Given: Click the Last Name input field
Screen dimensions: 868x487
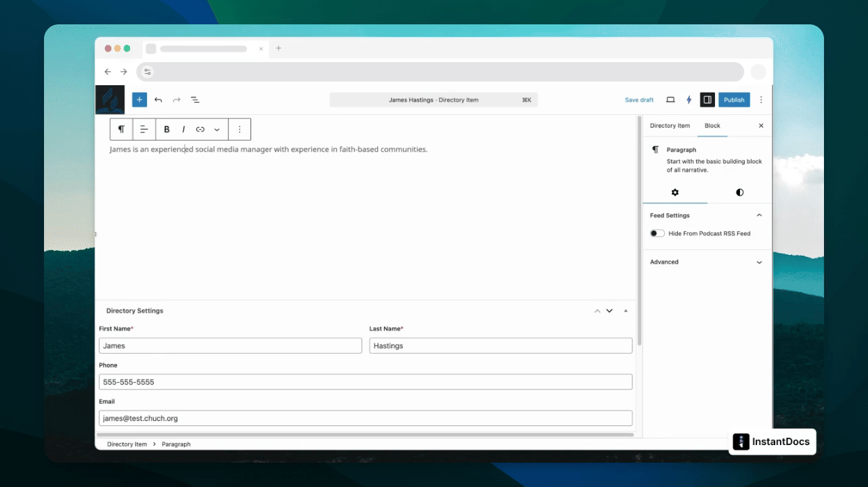Looking at the screenshot, I should click(x=501, y=346).
